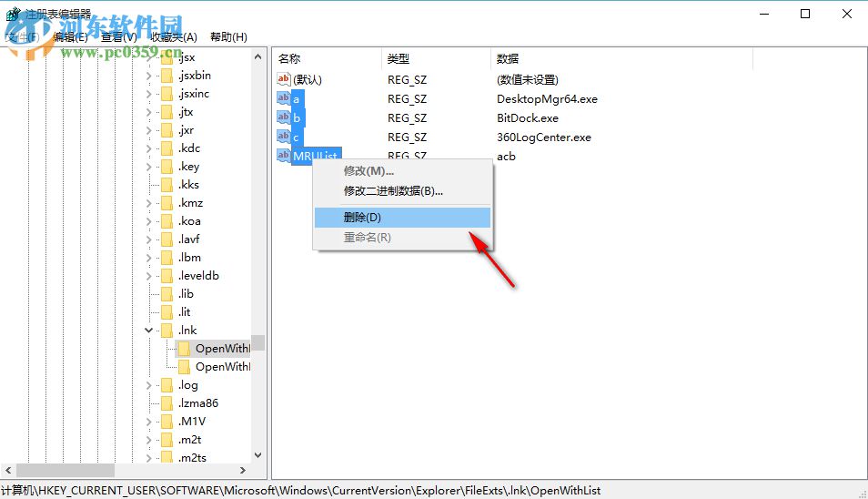The width and height of the screenshot is (868, 499).
Task: Click the .lib folder icon
Action: tap(167, 294)
